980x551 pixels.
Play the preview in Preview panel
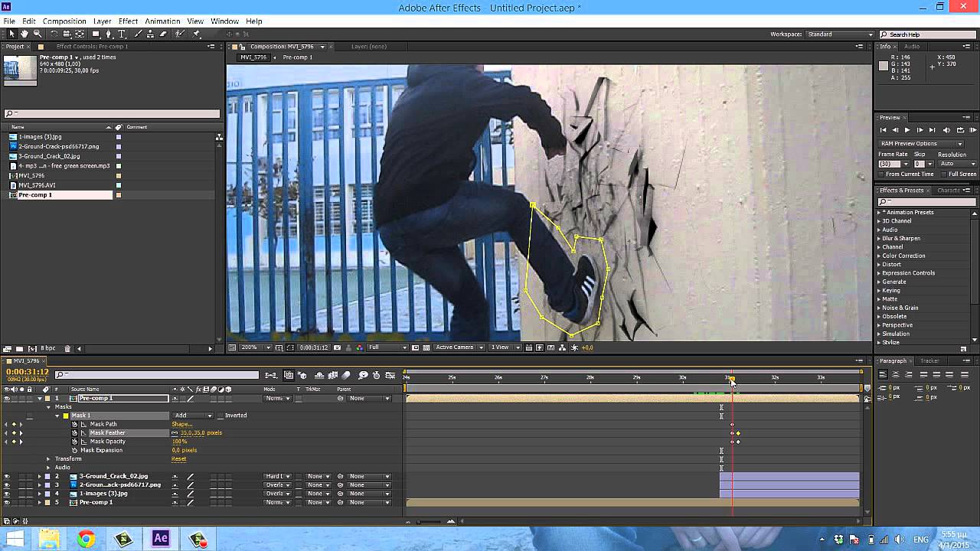[x=907, y=130]
